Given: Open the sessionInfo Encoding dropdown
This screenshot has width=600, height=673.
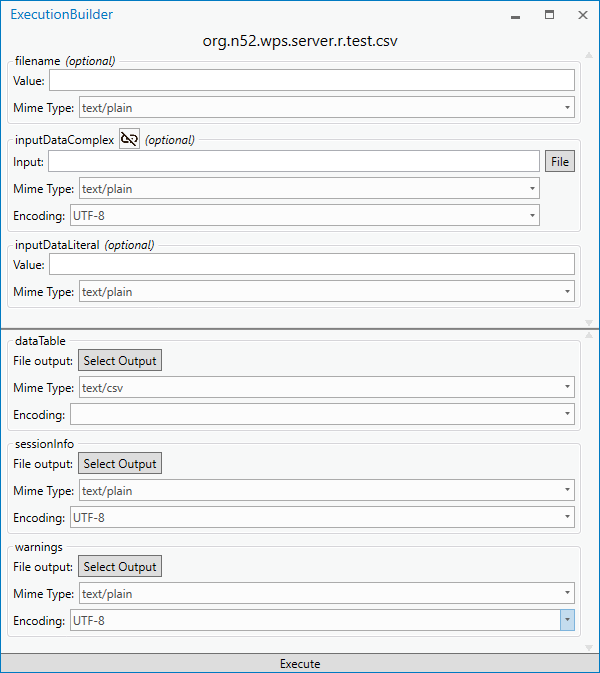Looking at the screenshot, I should 322,517.
